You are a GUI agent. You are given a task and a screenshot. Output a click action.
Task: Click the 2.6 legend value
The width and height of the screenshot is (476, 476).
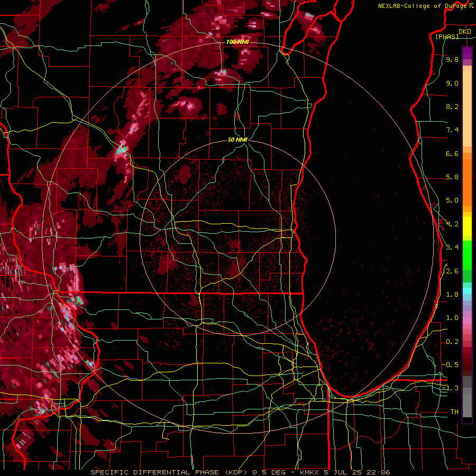(x=452, y=271)
